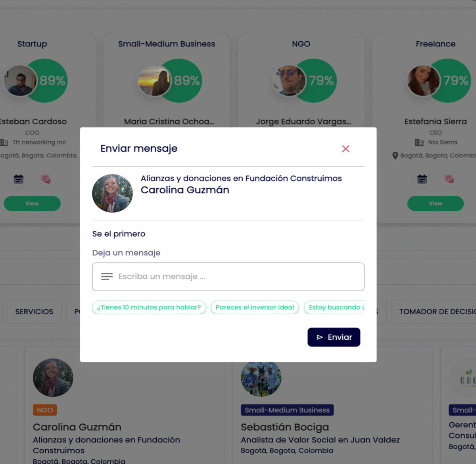Choose the "Pareces el inversor ideal" chip
The height and width of the screenshot is (464, 476).
(x=255, y=307)
